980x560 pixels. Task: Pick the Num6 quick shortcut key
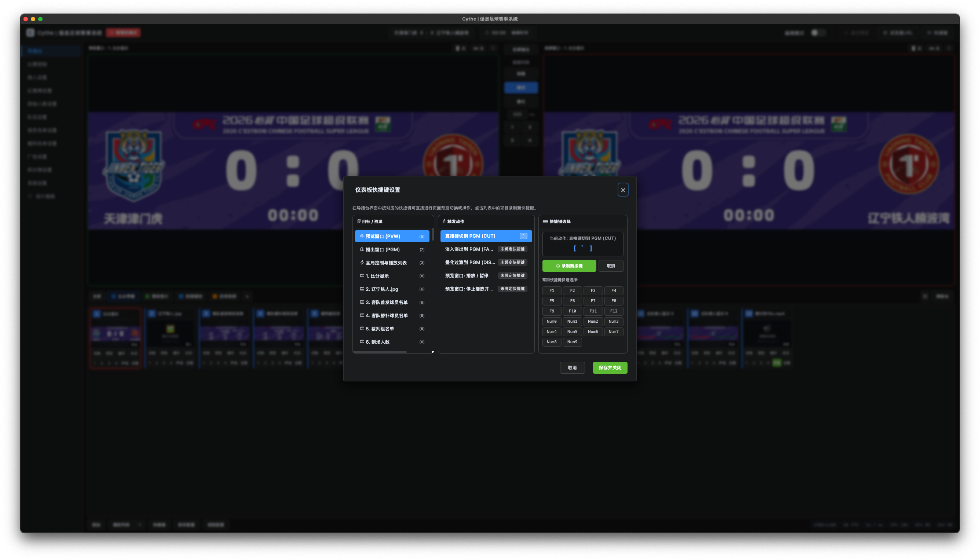[593, 332]
